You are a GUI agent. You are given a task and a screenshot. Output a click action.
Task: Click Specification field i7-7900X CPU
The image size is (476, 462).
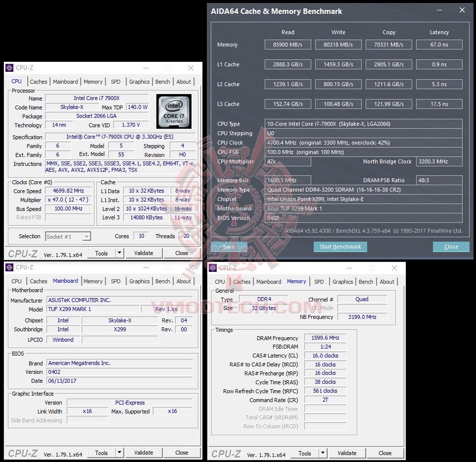[120, 137]
